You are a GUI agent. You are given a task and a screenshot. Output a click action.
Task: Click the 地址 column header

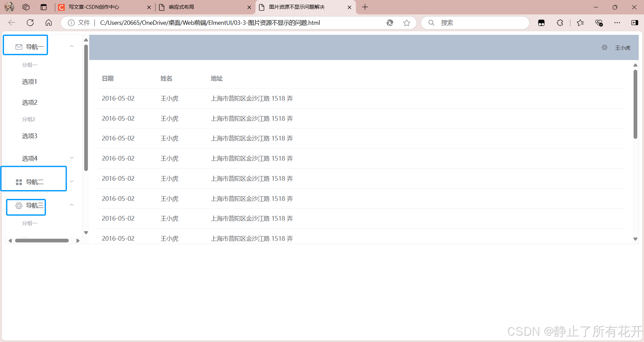coord(217,78)
